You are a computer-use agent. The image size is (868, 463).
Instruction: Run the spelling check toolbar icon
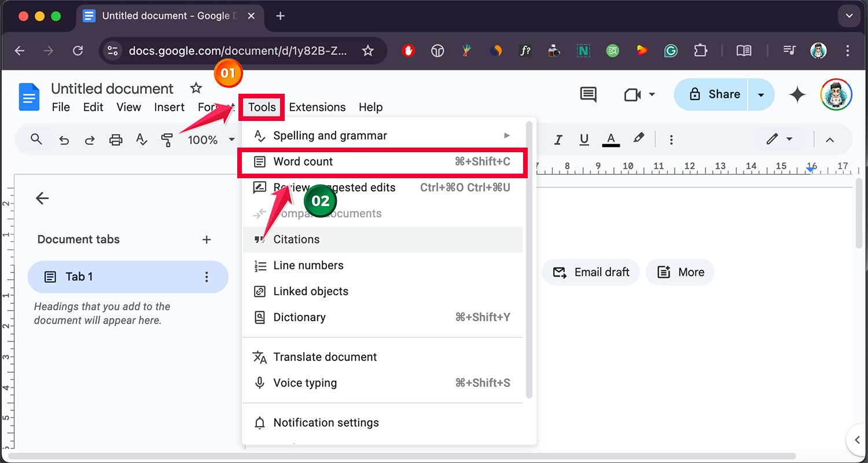(141, 139)
